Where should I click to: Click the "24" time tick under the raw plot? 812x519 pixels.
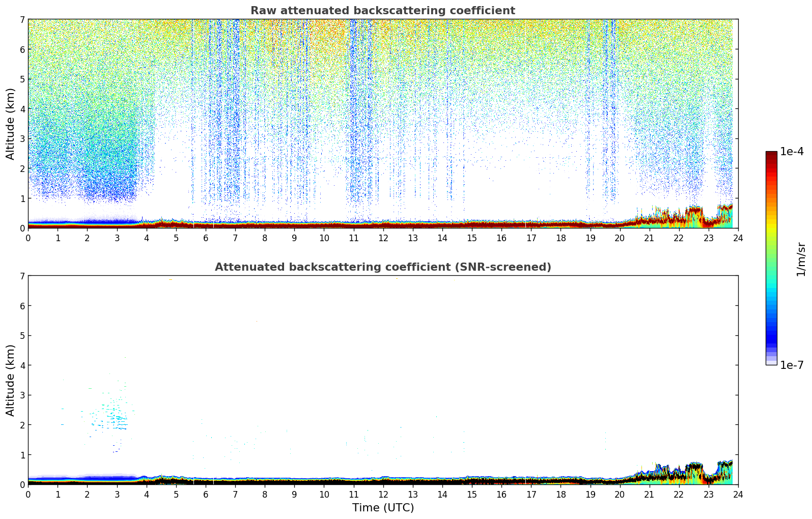click(x=738, y=238)
